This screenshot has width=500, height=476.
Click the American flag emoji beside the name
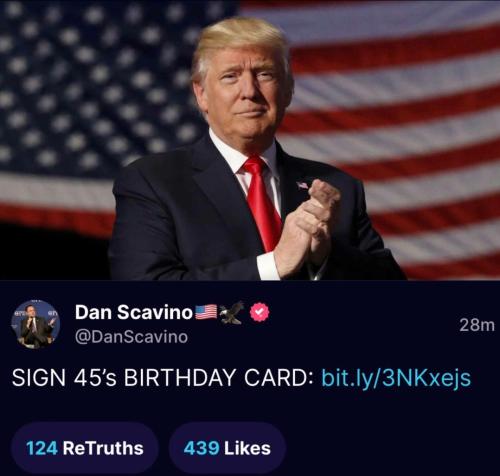tap(206, 312)
